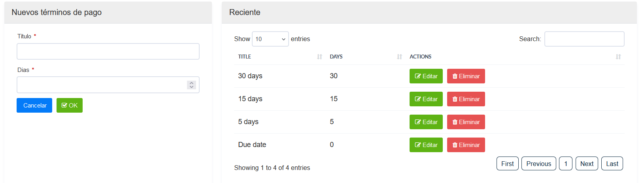Image resolution: width=644 pixels, height=183 pixels.
Task: Edit the 15 days payment term
Action: click(426, 99)
